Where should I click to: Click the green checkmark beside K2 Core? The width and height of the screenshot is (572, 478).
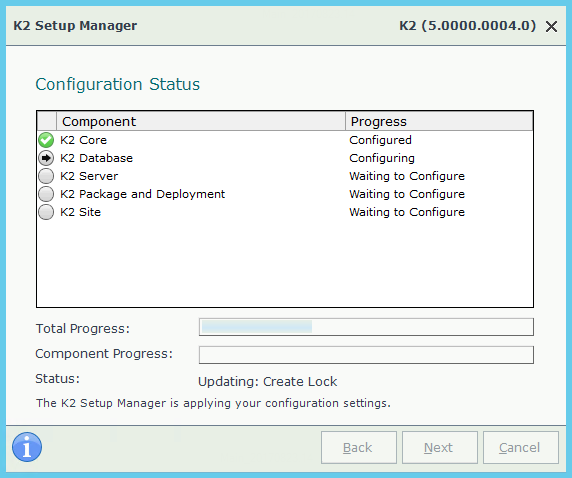pyautogui.click(x=46, y=140)
